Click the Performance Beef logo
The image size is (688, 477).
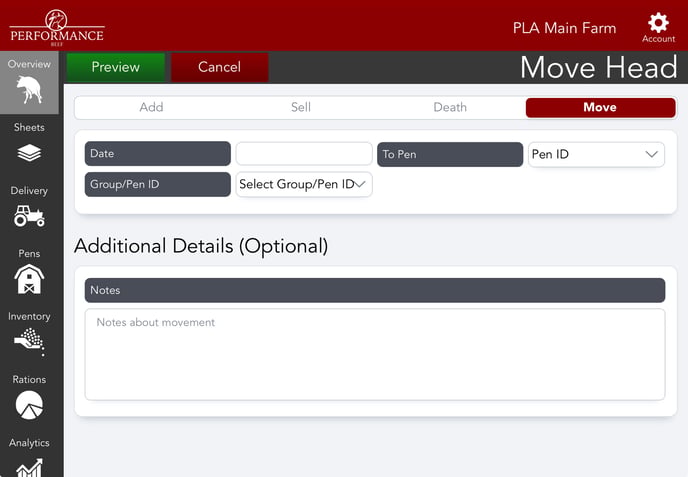[x=56, y=27]
